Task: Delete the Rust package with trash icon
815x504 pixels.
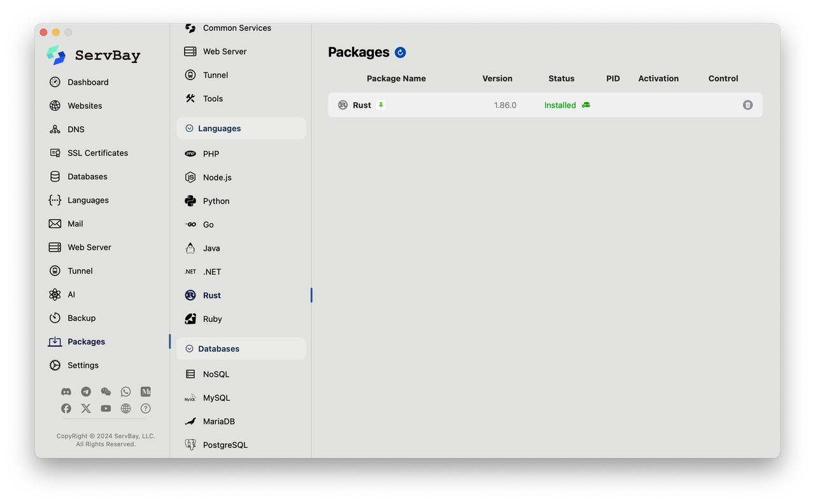Action: pyautogui.click(x=748, y=105)
